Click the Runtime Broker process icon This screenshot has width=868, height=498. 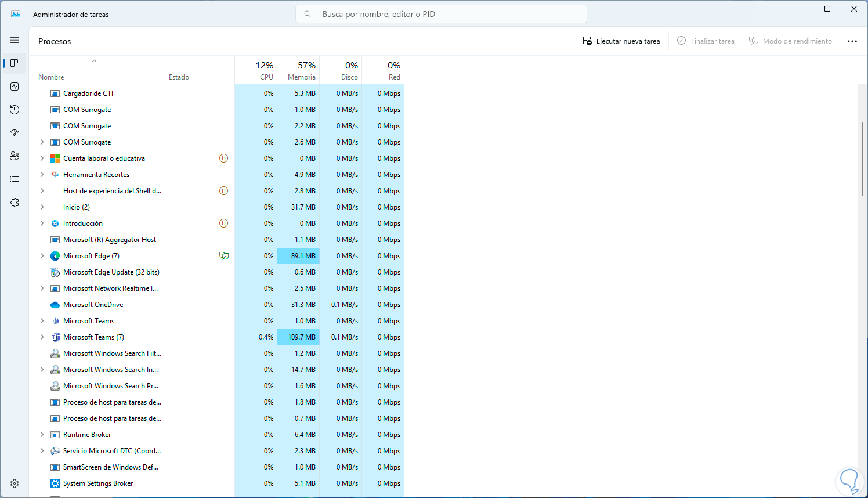pyautogui.click(x=55, y=435)
